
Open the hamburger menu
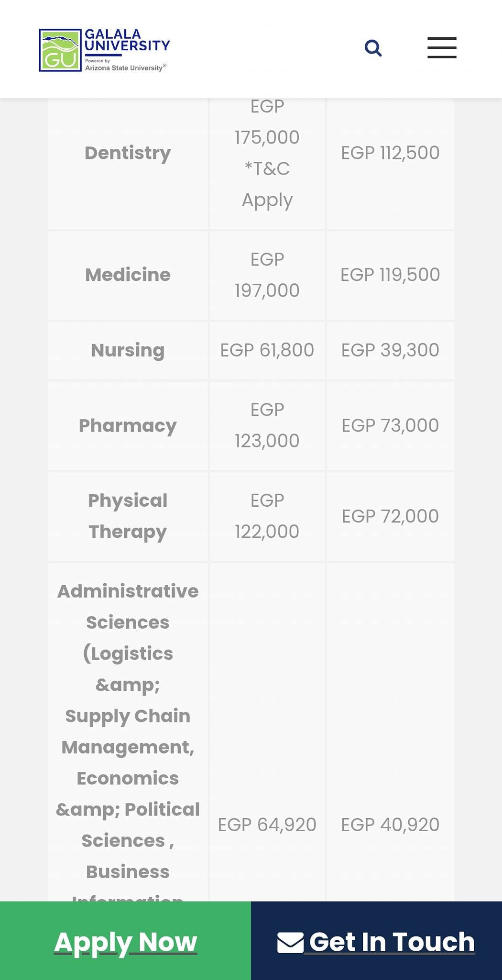[x=442, y=48]
